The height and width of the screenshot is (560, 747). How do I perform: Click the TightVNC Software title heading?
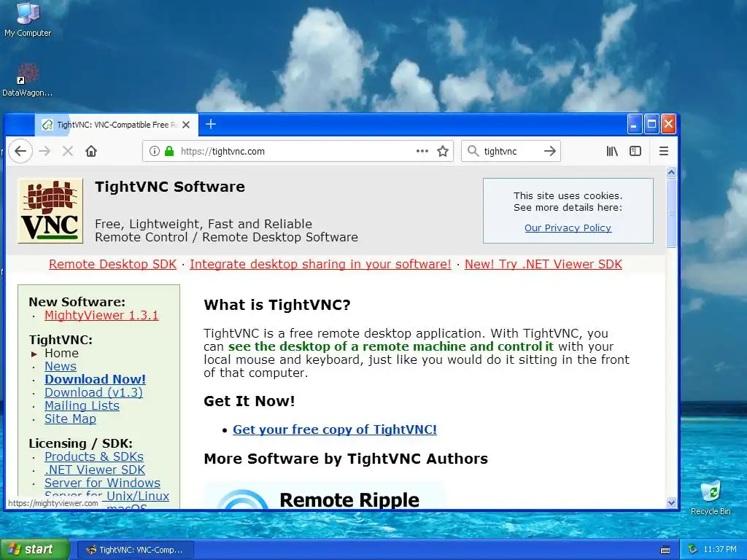tap(169, 187)
